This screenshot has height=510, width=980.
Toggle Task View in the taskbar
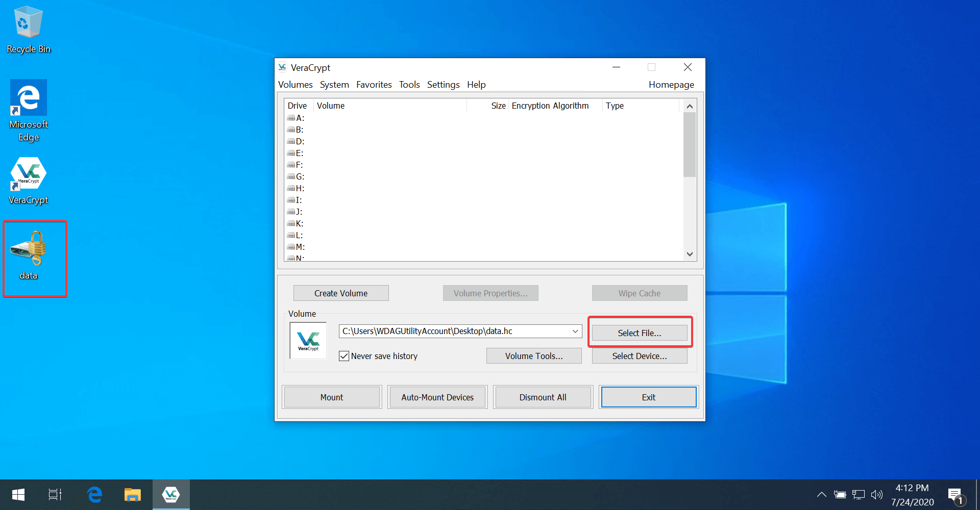55,494
